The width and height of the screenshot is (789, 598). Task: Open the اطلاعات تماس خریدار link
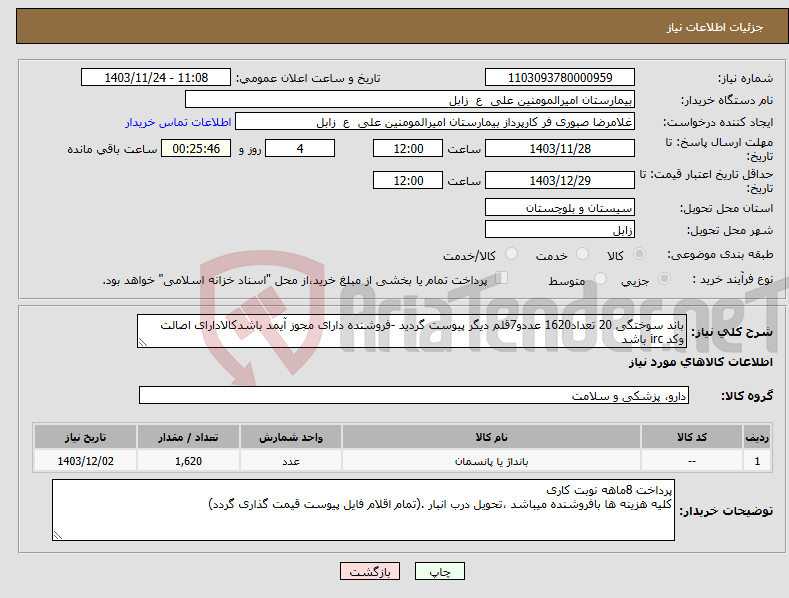coord(178,122)
